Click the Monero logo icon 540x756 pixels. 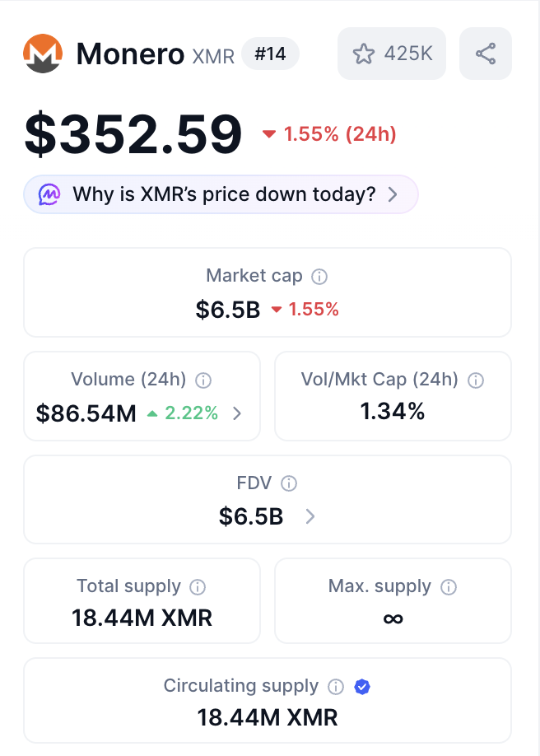[x=44, y=53]
